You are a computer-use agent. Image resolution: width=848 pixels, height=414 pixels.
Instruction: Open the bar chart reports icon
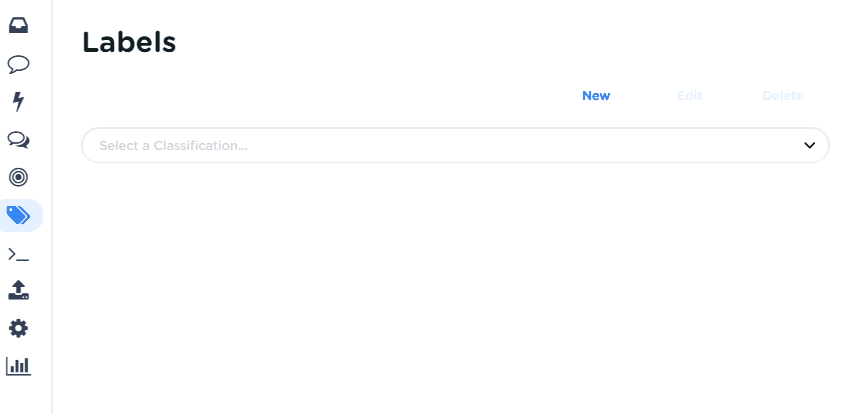coord(18,365)
